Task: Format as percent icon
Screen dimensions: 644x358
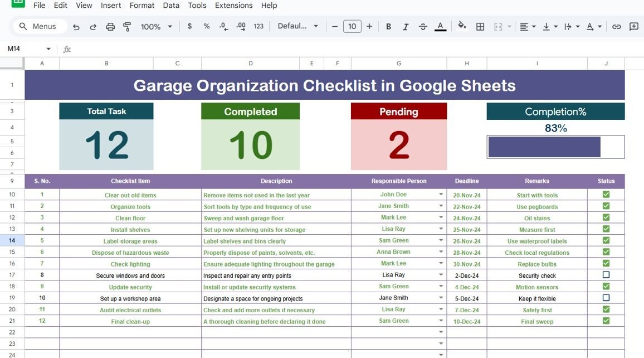Action: click(x=207, y=26)
